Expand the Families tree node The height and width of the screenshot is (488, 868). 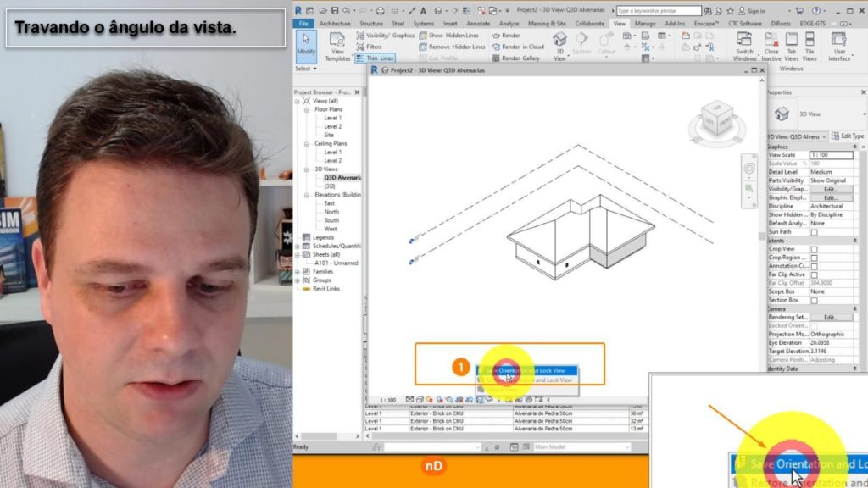coord(298,271)
